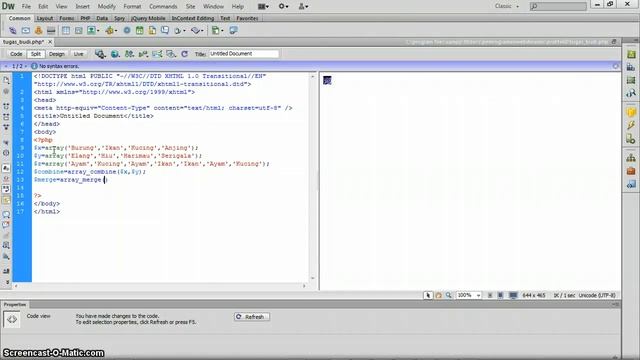Insert a Named Anchor
640x360 pixels.
(x=38, y=31)
